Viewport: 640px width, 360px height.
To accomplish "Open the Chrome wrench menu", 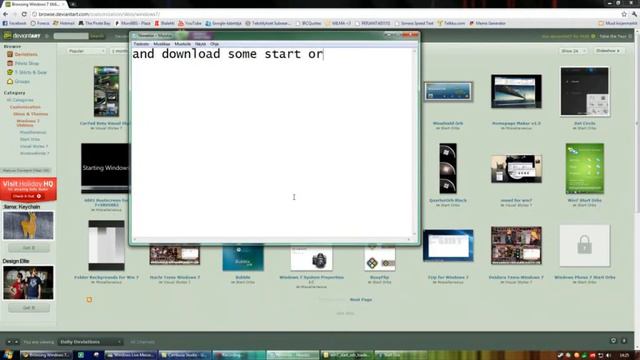I will click(634, 14).
